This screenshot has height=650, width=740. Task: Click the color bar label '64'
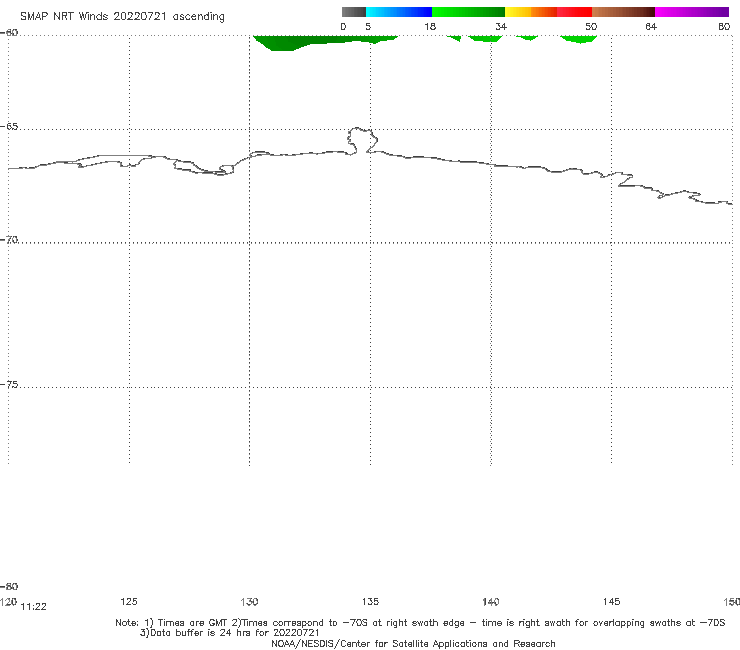[651, 26]
